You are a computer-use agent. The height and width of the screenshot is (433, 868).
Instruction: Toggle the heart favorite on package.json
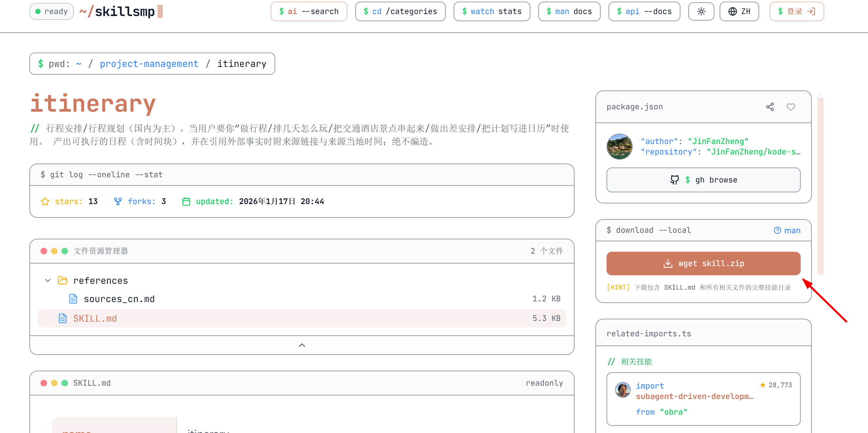pos(791,107)
